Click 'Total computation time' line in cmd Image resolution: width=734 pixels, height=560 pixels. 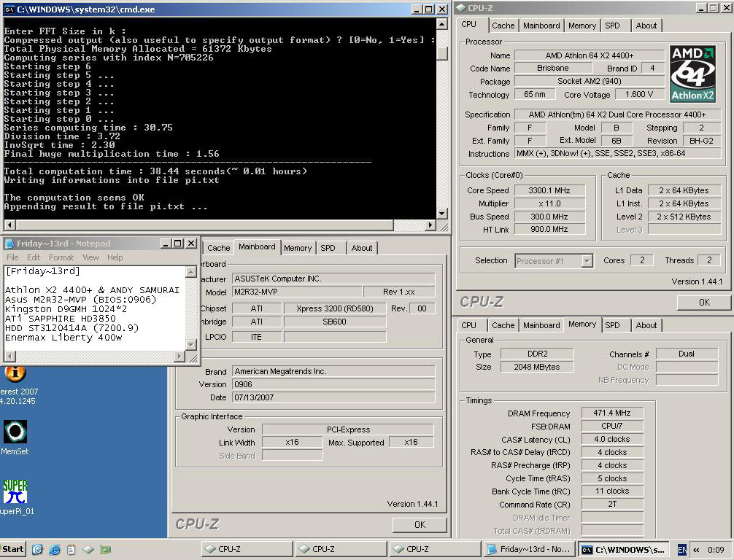pyautogui.click(x=155, y=171)
